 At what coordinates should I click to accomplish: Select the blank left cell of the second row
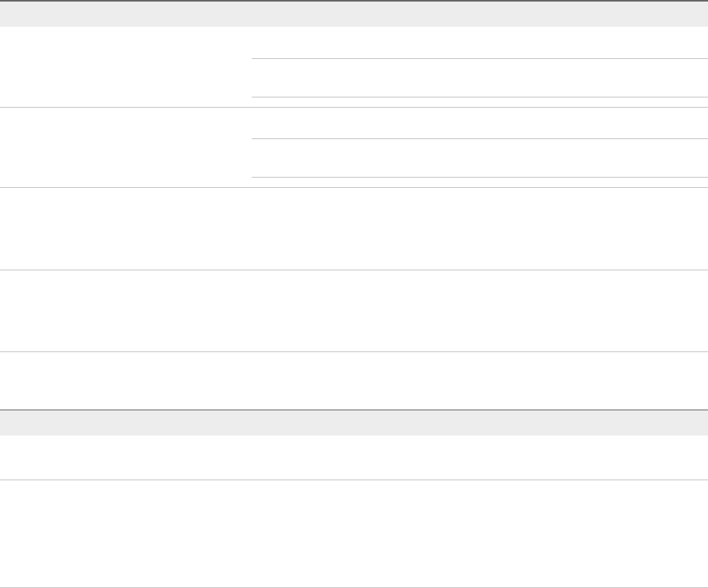126,147
